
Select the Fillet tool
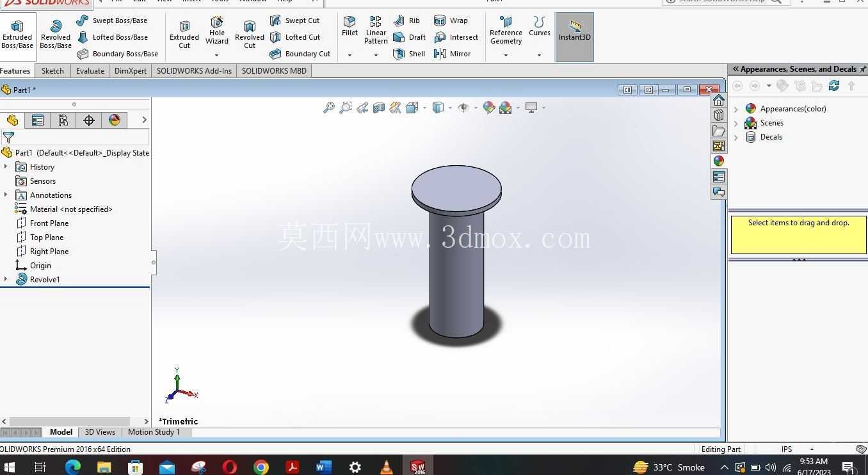tap(350, 26)
